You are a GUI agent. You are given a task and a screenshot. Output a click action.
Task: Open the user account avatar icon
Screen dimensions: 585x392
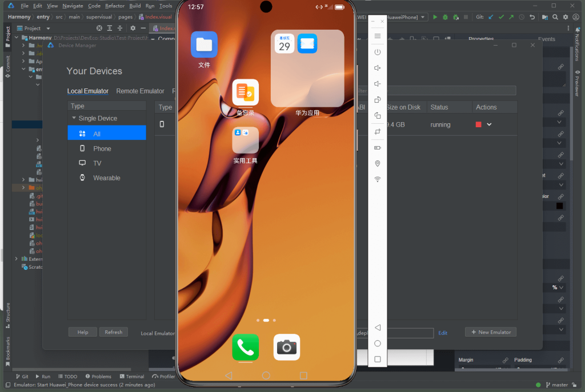pos(576,17)
